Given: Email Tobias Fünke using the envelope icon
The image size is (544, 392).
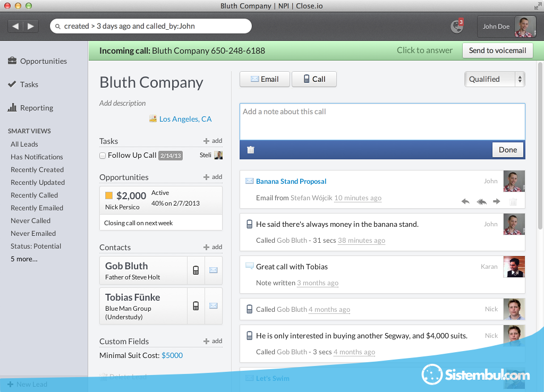Looking at the screenshot, I should (214, 305).
